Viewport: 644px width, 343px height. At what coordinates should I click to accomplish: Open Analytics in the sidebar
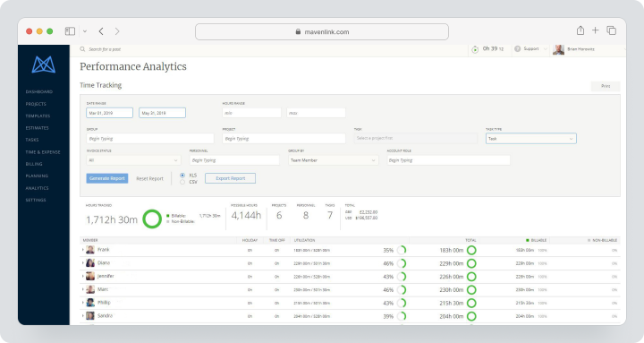[37, 188]
